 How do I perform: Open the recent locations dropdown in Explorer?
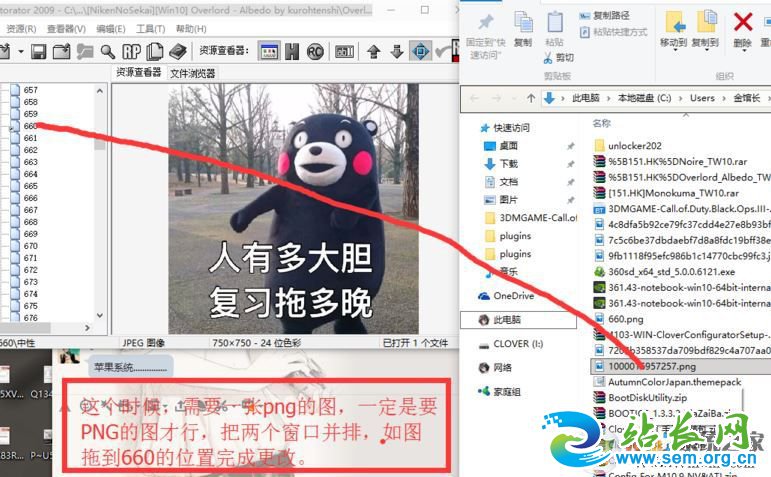tap(514, 98)
